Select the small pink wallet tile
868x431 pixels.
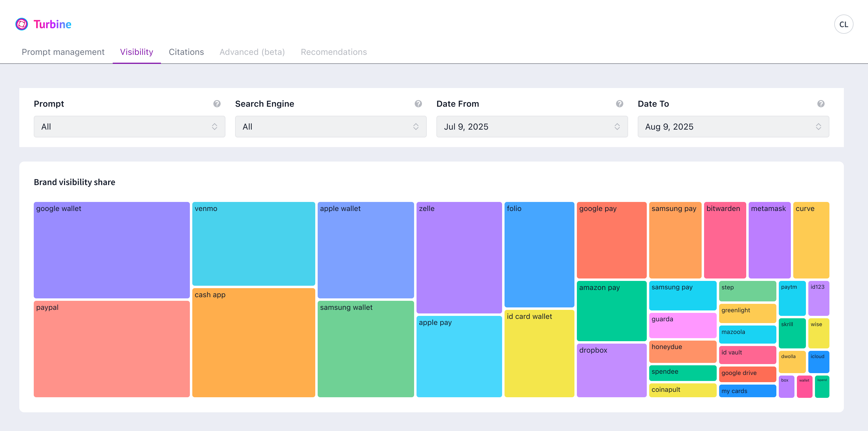(805, 386)
